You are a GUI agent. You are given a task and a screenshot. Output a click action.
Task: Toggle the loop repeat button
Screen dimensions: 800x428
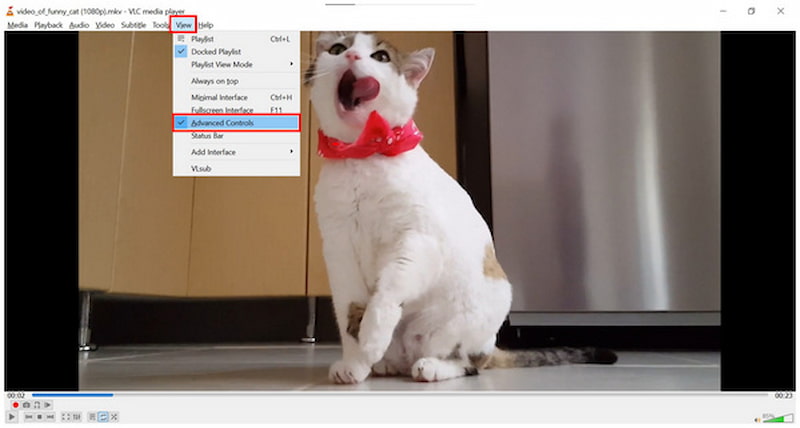coord(103,417)
